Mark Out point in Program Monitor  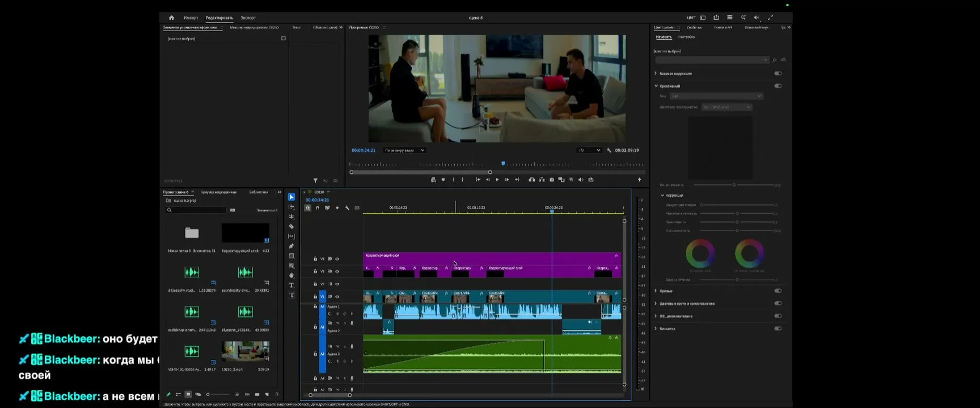[x=463, y=180]
